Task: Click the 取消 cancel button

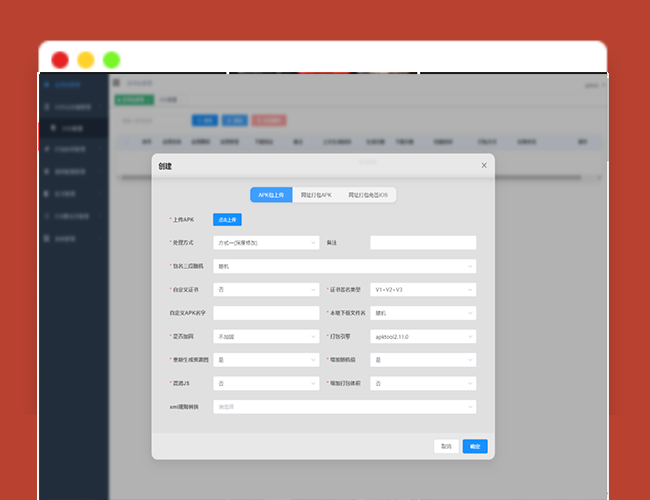Action: 446,446
